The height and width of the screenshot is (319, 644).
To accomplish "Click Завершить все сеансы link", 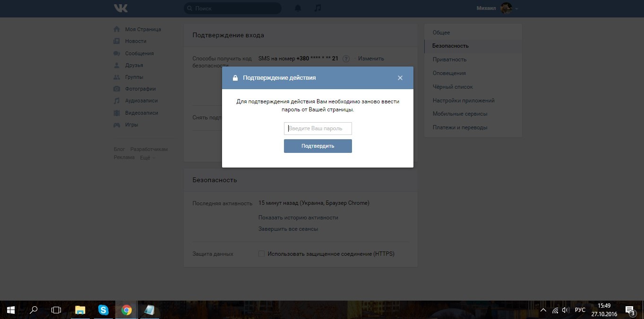I will 288,229.
